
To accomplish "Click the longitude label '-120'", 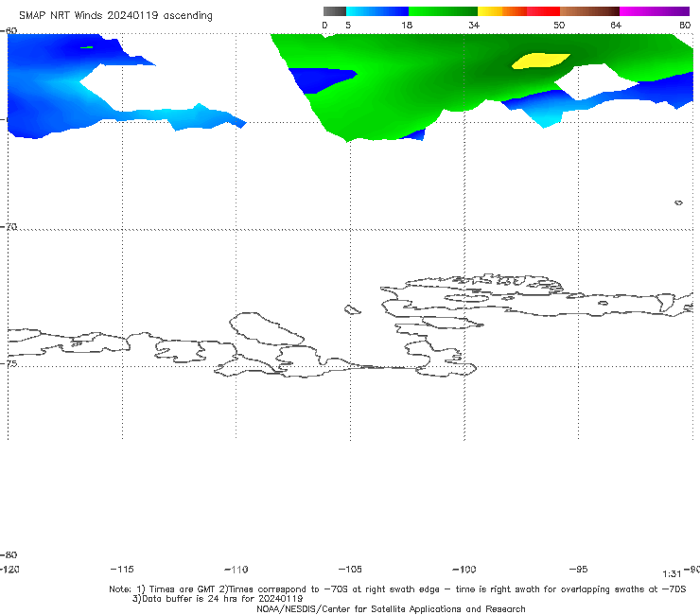I will 9,569.
